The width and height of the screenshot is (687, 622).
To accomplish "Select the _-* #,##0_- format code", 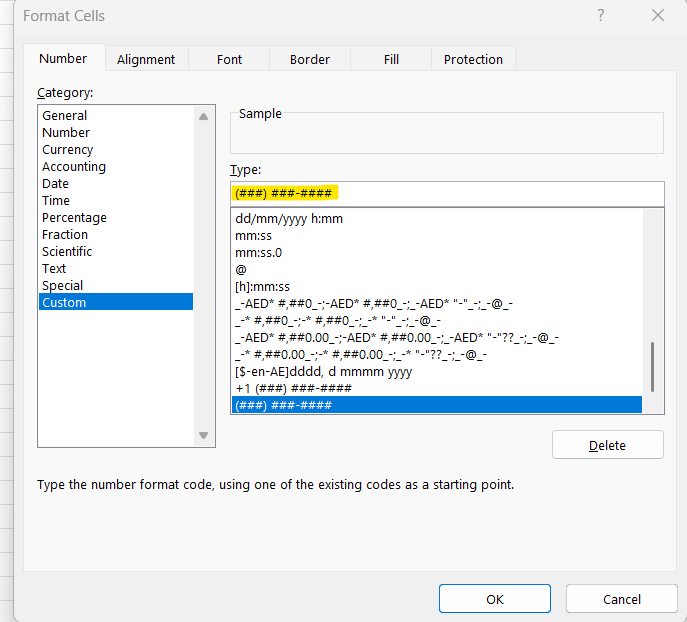I will 436,321.
